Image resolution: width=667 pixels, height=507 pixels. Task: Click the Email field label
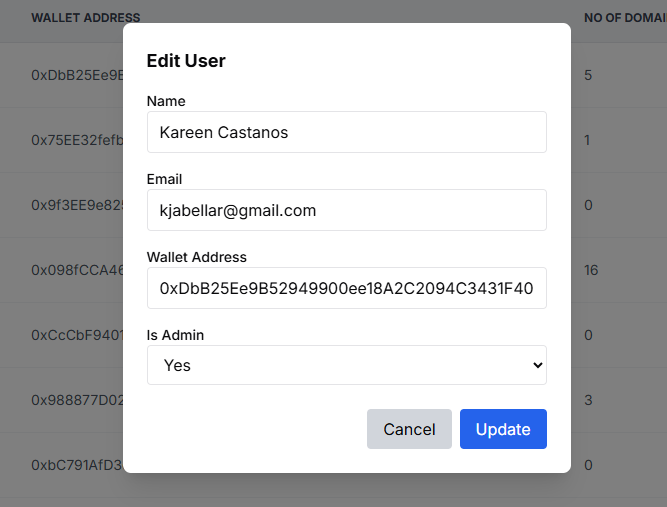[165, 179]
